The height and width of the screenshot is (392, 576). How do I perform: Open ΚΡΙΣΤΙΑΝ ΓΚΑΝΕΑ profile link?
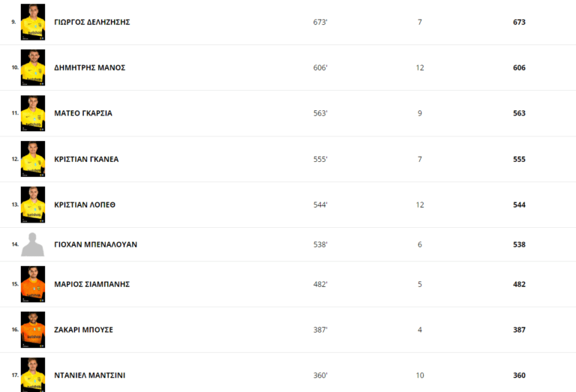pyautogui.click(x=86, y=160)
